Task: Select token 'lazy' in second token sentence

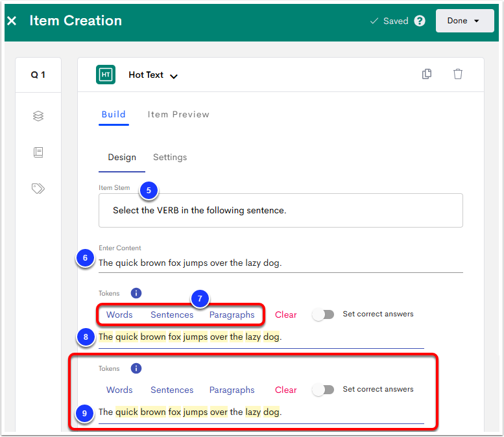Action: [253, 412]
